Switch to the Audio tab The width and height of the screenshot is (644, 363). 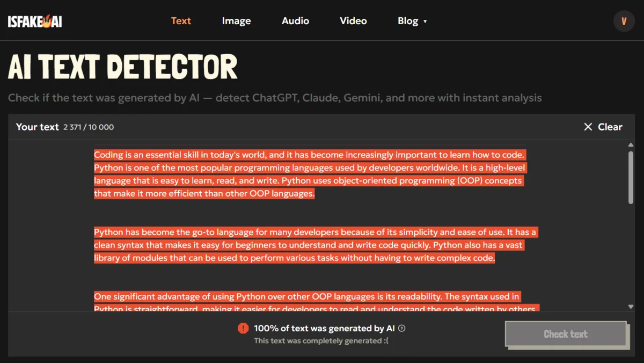click(x=295, y=21)
